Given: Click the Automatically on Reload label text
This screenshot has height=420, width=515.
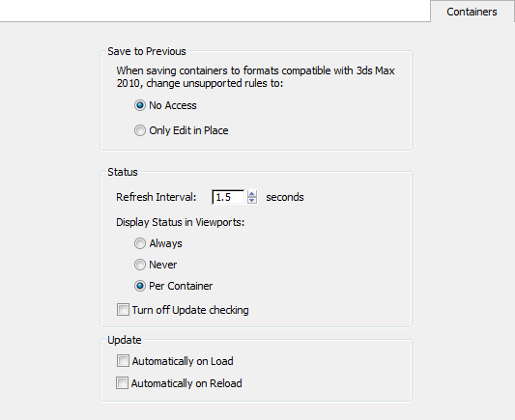Looking at the screenshot, I should [186, 383].
